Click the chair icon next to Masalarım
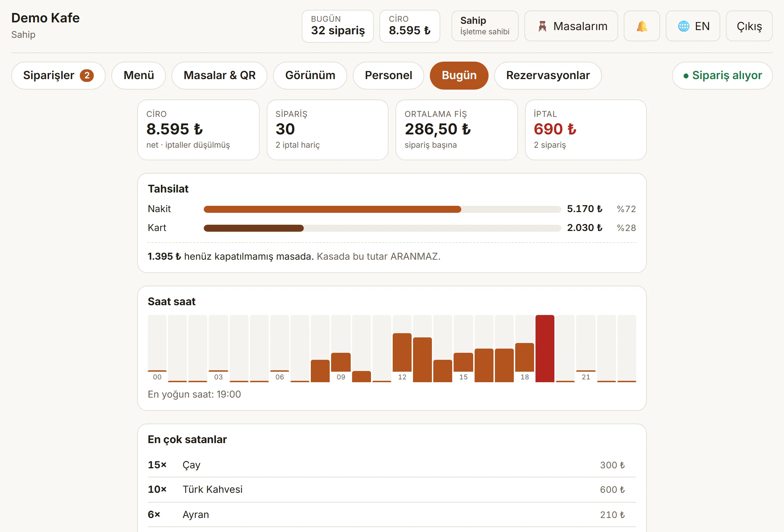This screenshot has width=784, height=532. tap(542, 26)
